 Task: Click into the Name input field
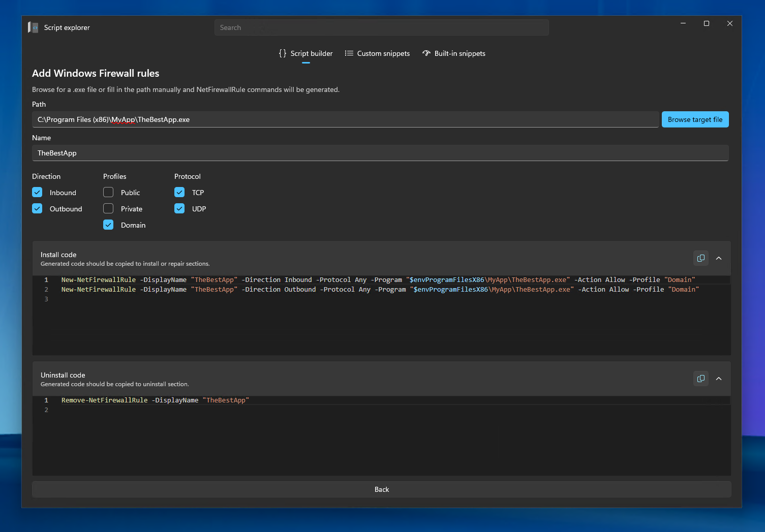pos(380,153)
